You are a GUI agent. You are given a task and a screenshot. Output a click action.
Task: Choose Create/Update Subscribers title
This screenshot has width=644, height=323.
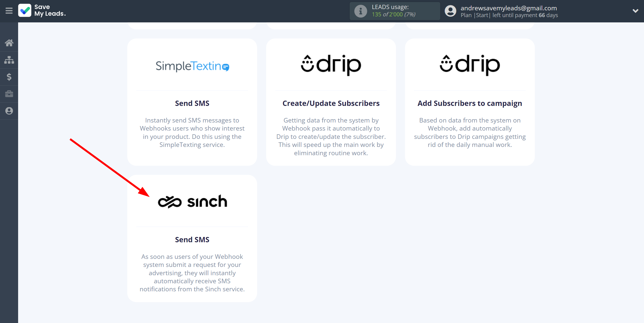point(331,103)
